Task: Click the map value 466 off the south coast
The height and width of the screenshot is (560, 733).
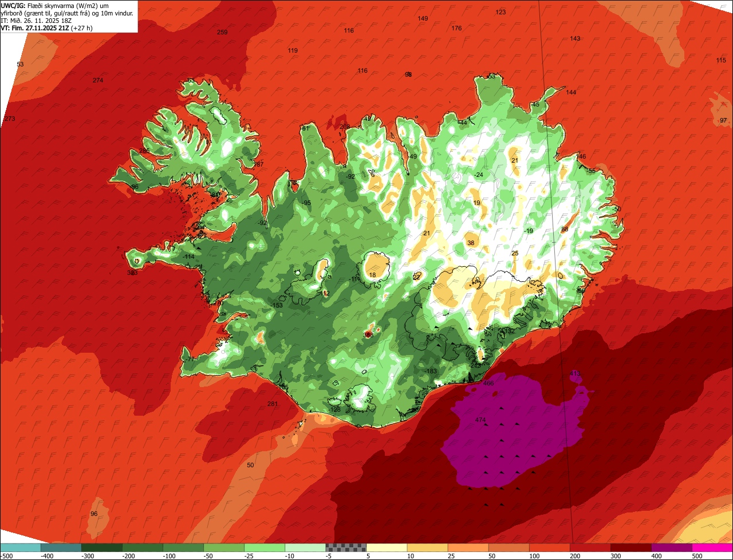Action: click(488, 384)
